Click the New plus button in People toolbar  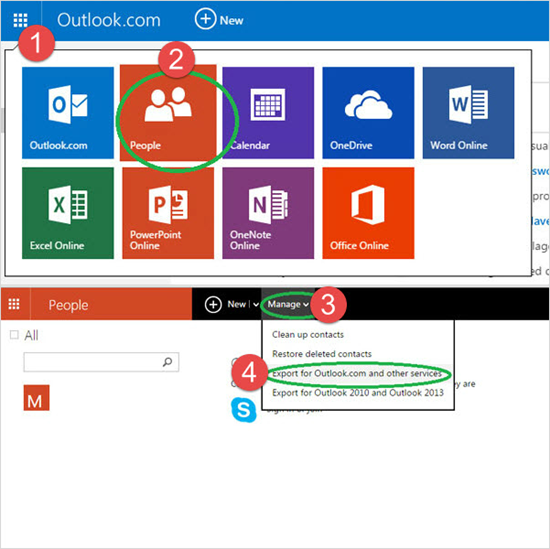(213, 304)
